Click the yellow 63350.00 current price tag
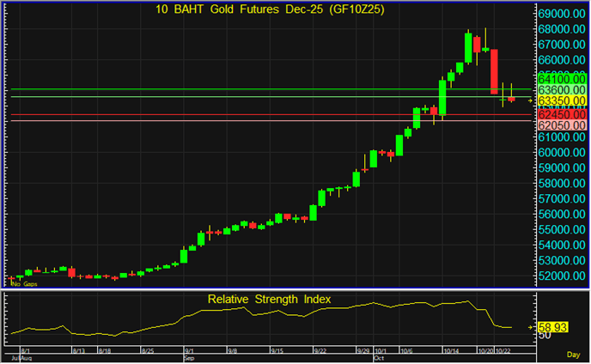 [x=562, y=100]
